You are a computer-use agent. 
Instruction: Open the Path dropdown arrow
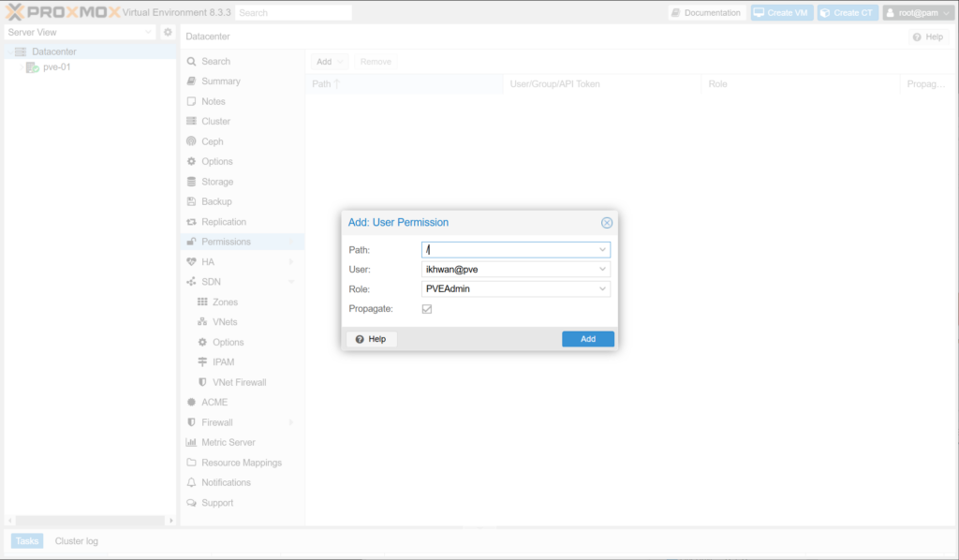[x=601, y=250]
